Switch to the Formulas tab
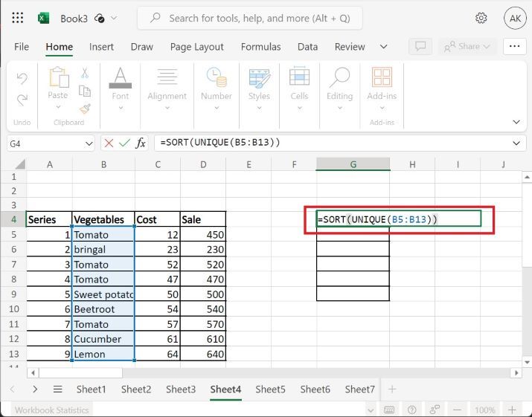 (260, 47)
